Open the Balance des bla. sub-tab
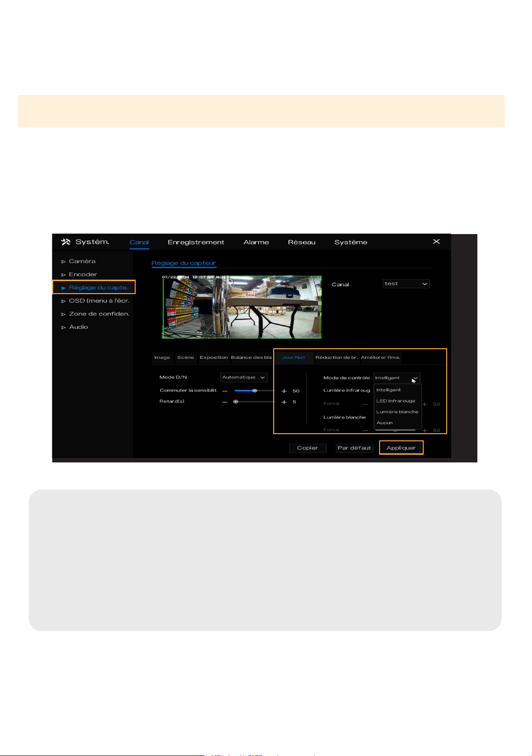Viewport: 532px width, 756px height. (252, 357)
